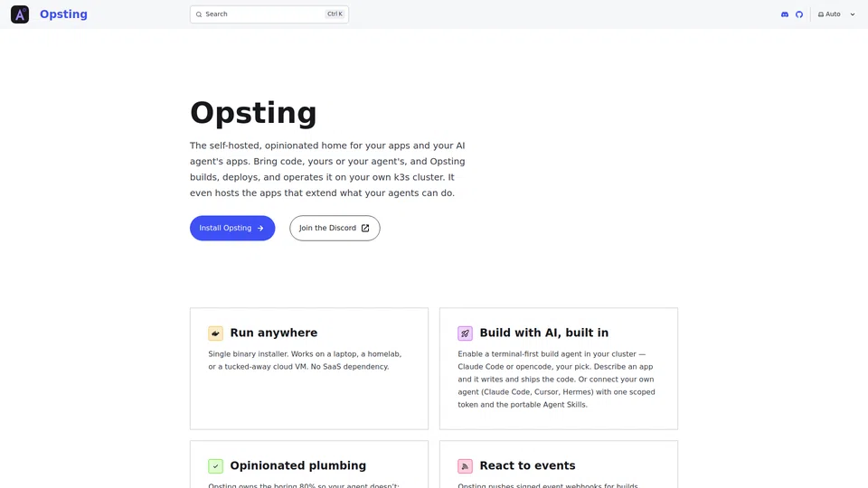
Task: Click the Join the Discord button
Action: pyautogui.click(x=335, y=228)
